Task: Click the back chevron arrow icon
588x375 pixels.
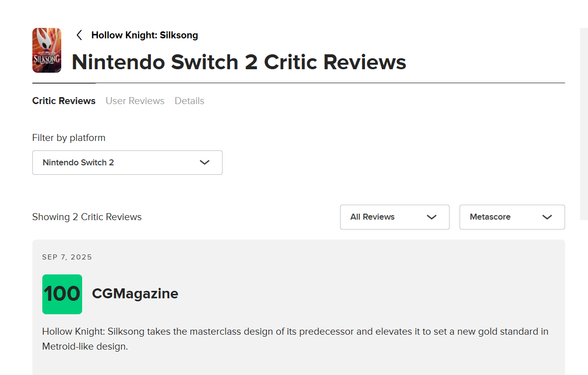Action: (x=79, y=35)
